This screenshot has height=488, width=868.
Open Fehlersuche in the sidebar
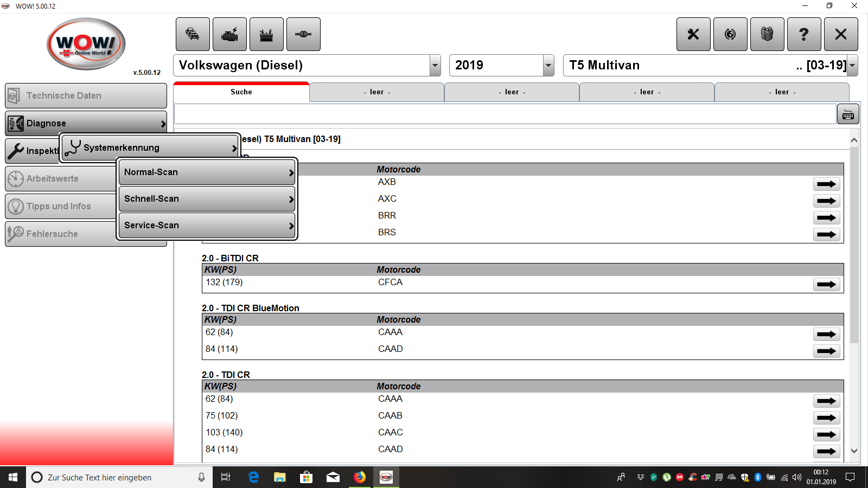[x=61, y=234]
